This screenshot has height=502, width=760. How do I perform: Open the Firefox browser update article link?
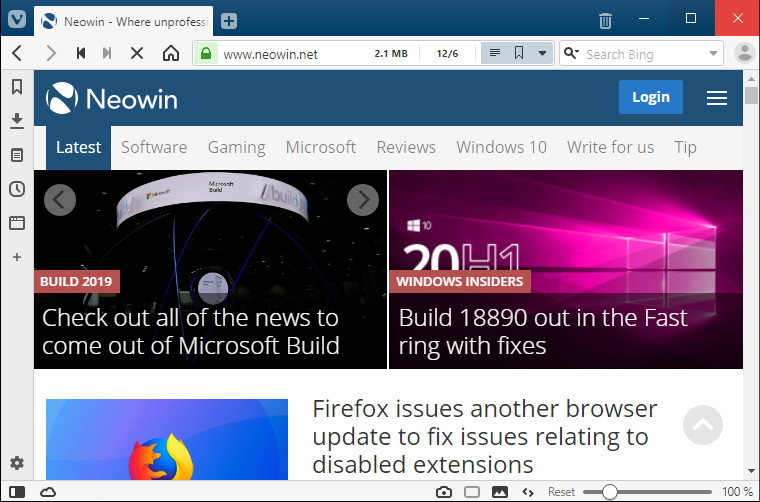pyautogui.click(x=484, y=436)
